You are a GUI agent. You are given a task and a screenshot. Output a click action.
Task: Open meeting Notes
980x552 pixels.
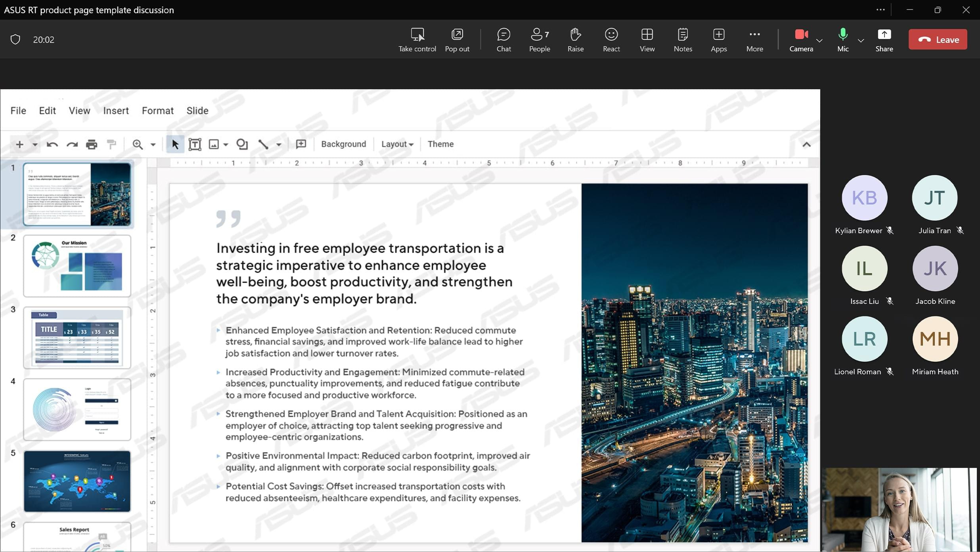click(x=683, y=39)
